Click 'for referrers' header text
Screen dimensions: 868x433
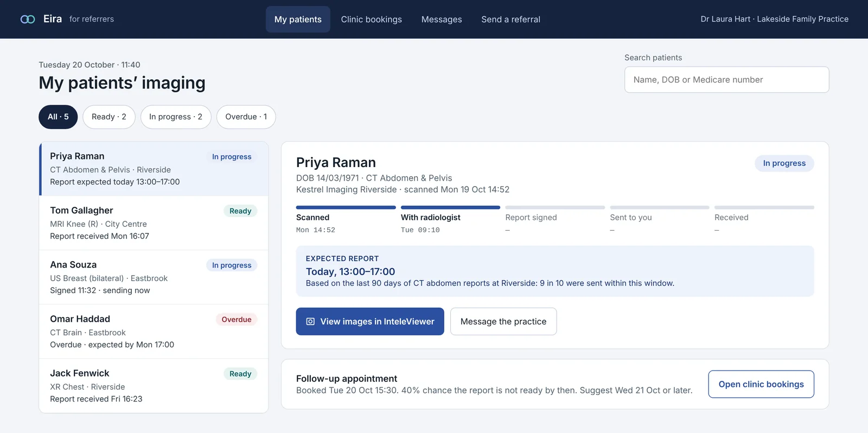click(x=92, y=19)
